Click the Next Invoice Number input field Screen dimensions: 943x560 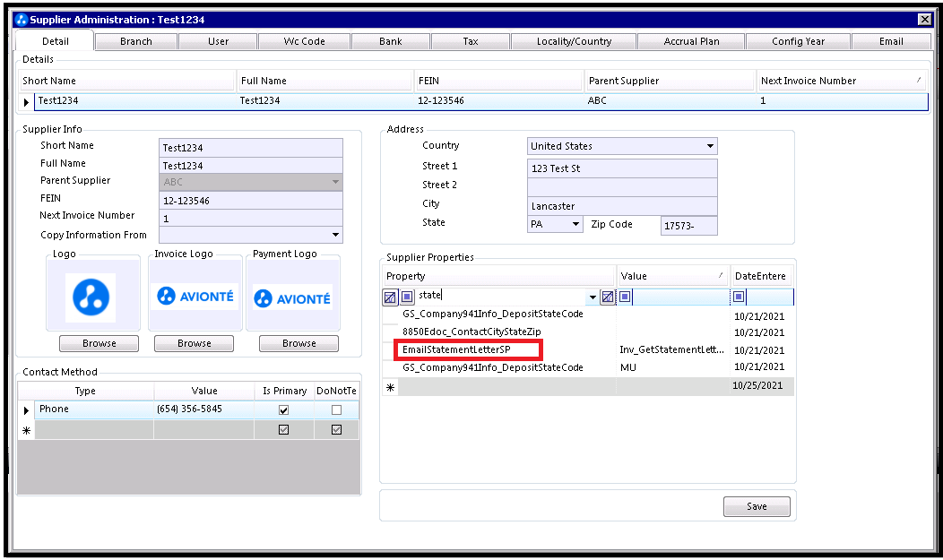tap(251, 218)
